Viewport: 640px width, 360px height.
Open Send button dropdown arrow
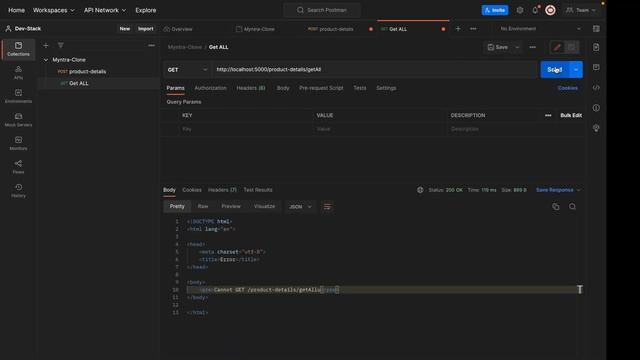(576, 70)
